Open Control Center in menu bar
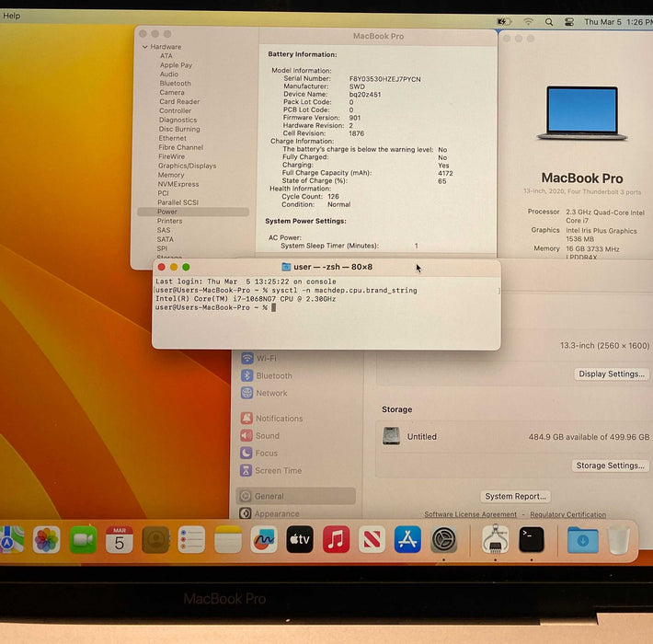 click(569, 22)
